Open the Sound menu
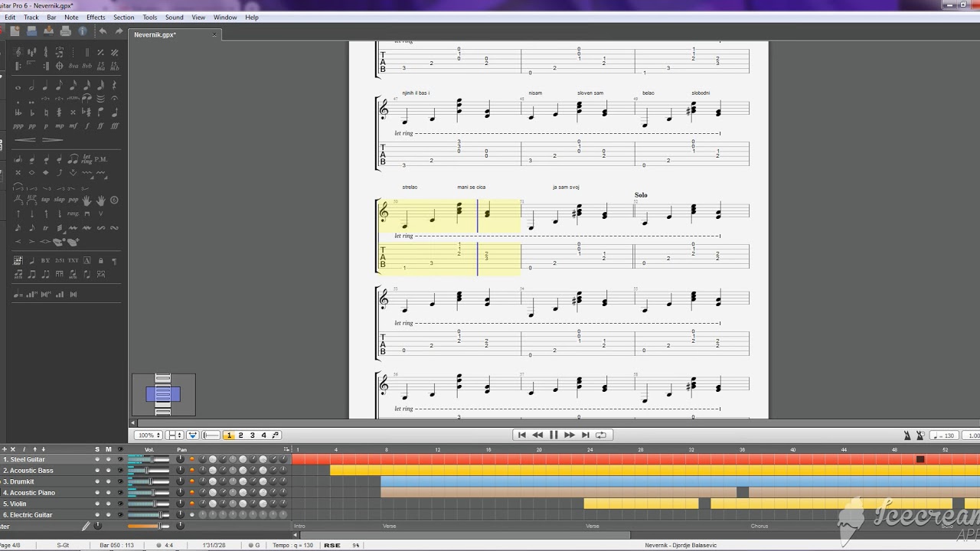Screen dimensions: 980x551 tap(175, 17)
